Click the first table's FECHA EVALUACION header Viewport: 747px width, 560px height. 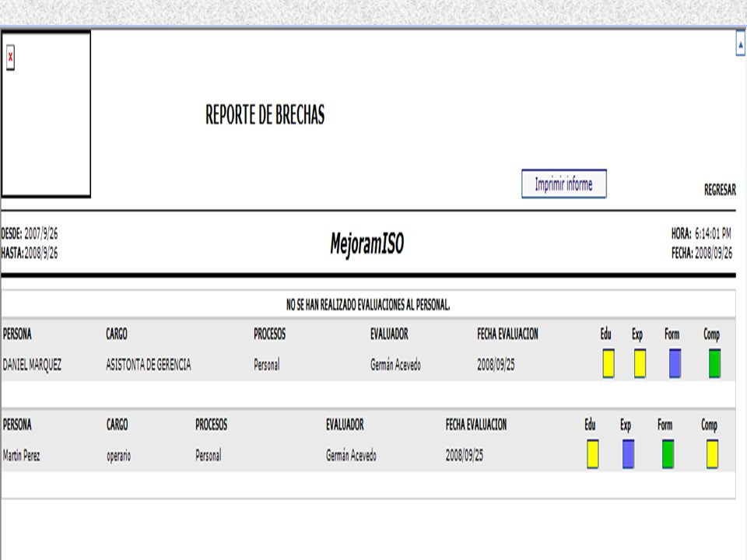click(507, 334)
